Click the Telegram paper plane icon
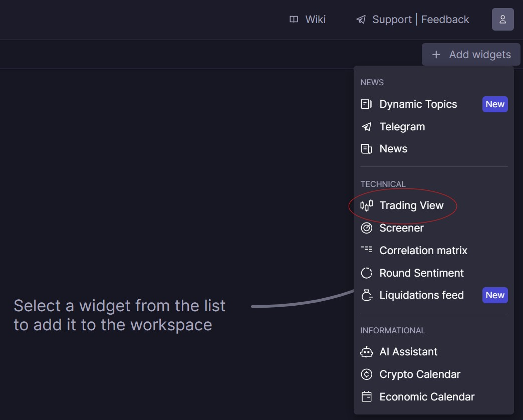Image resolution: width=523 pixels, height=420 pixels. (367, 127)
